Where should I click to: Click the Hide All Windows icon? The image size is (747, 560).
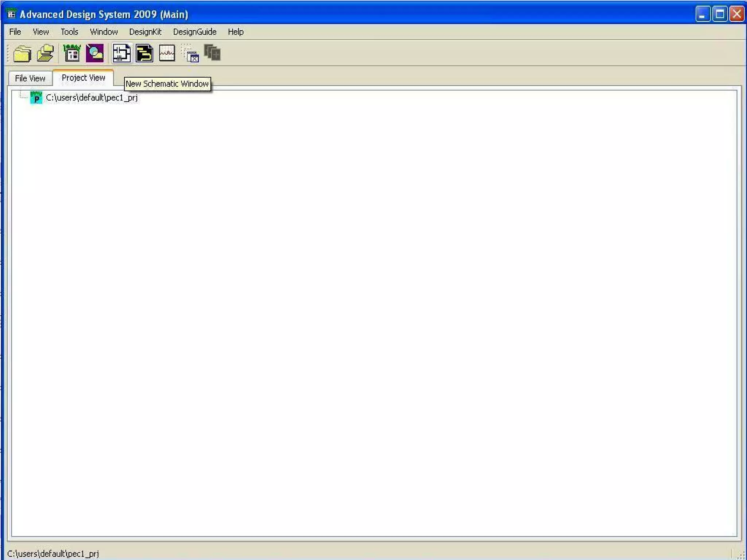(x=190, y=54)
